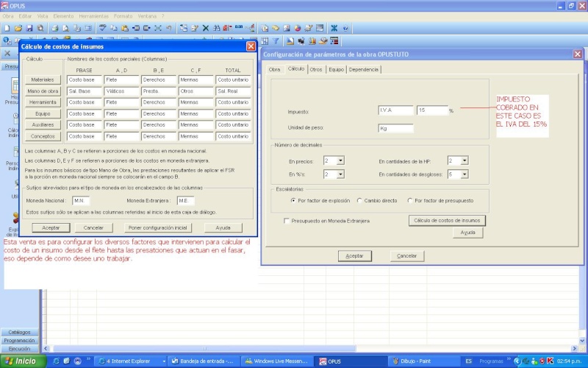This screenshot has width=588, height=368.
Task: Expand Internet Explorer taskbar group arrow
Action: tap(164, 361)
